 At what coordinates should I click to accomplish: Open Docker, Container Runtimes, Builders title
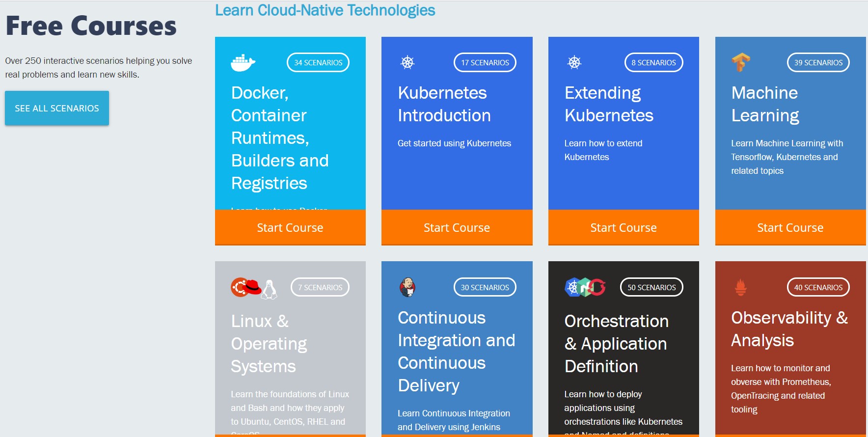[280, 138]
